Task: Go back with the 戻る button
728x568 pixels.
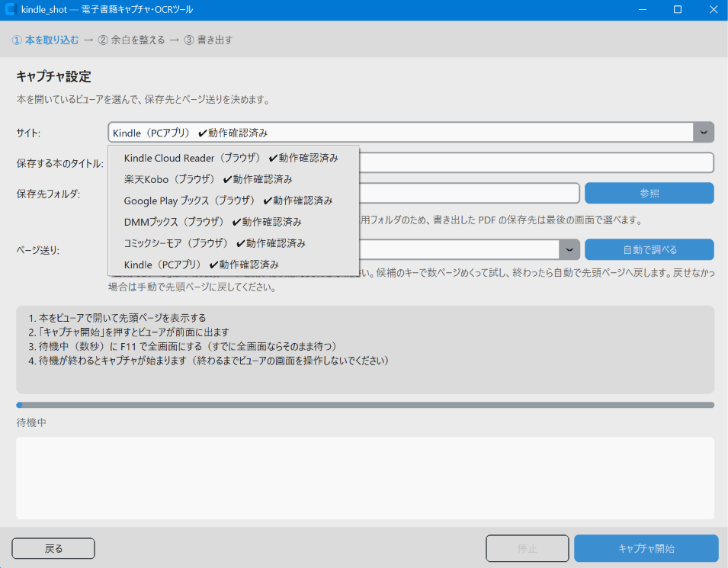Action: click(x=53, y=548)
